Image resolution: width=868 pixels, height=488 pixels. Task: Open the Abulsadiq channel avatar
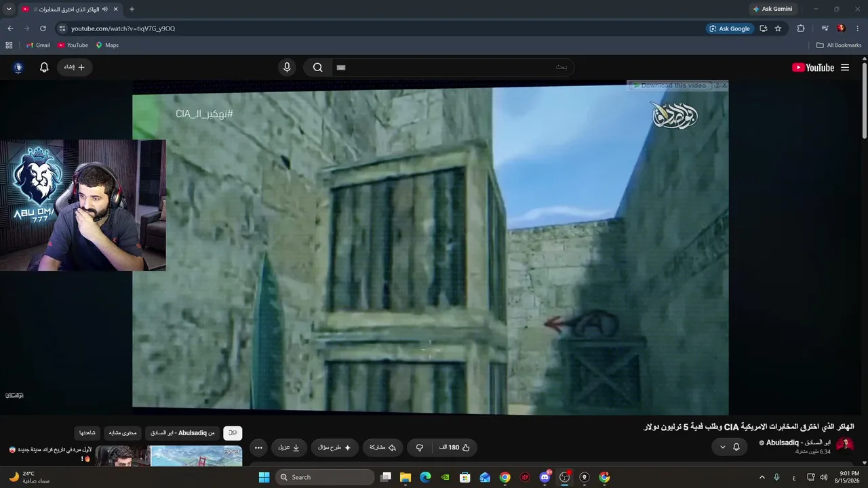845,445
